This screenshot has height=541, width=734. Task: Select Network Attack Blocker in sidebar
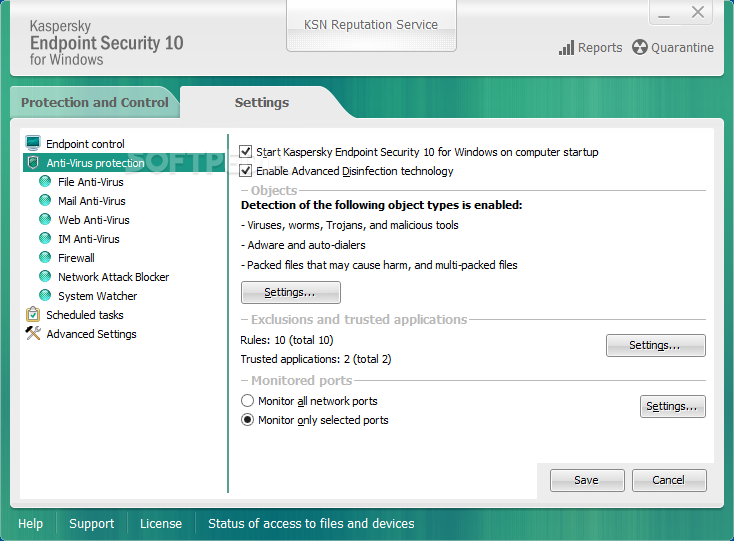113,277
